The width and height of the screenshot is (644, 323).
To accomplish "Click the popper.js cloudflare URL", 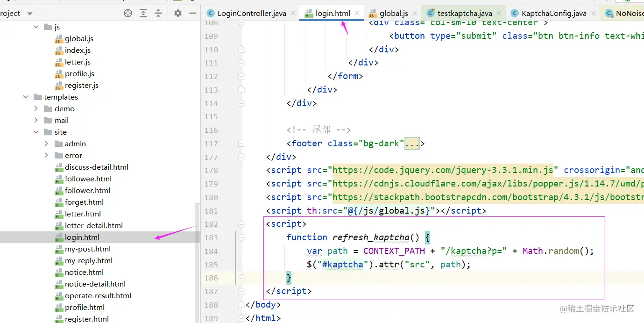I will [x=488, y=184].
